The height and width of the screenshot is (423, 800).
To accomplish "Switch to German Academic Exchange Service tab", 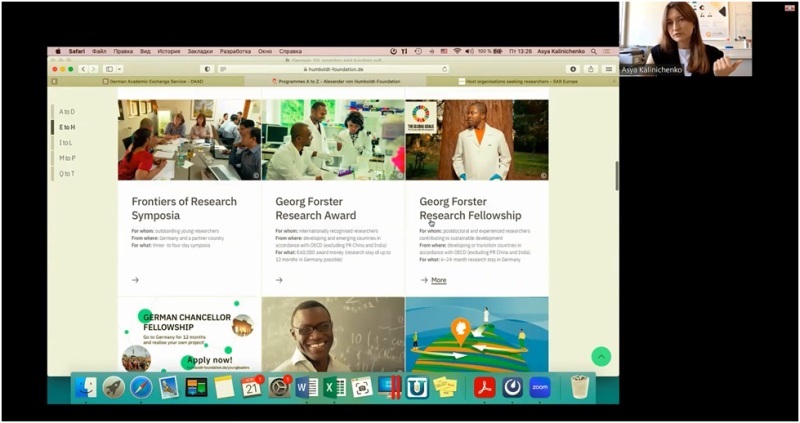I will coord(153,81).
